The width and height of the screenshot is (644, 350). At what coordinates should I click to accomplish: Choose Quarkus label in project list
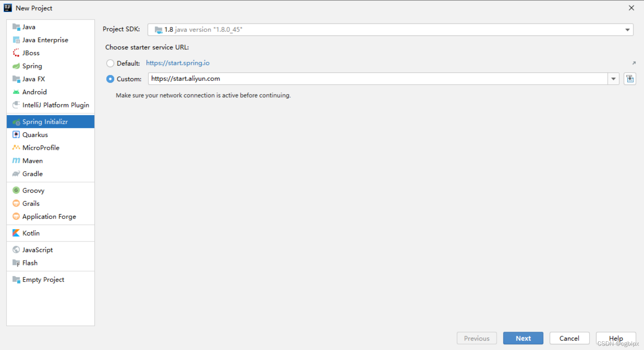(x=35, y=134)
